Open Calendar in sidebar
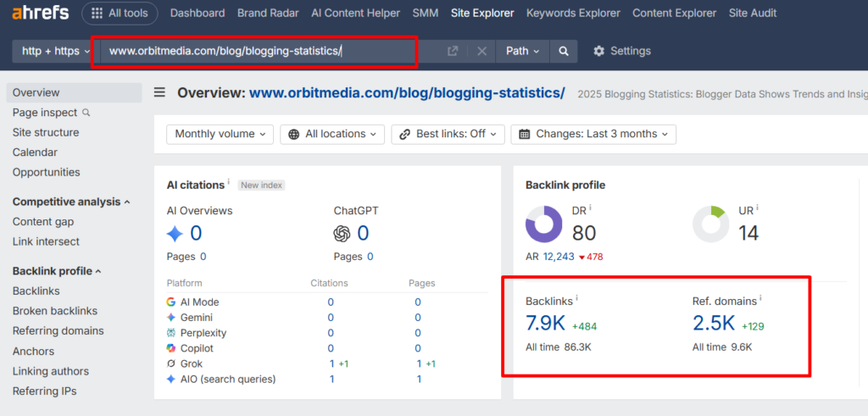The width and height of the screenshot is (868, 416). pos(35,153)
